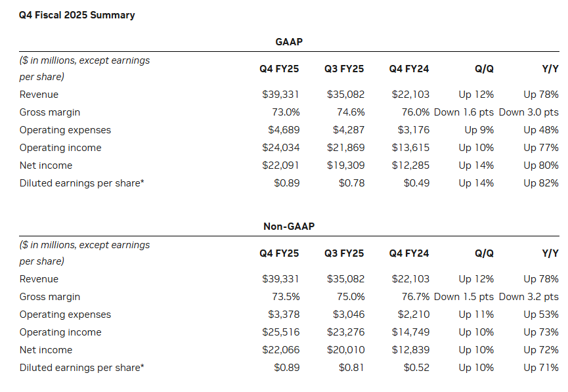
Task: Click the Down 3.0 pts Y/Y cell
Action: point(529,112)
